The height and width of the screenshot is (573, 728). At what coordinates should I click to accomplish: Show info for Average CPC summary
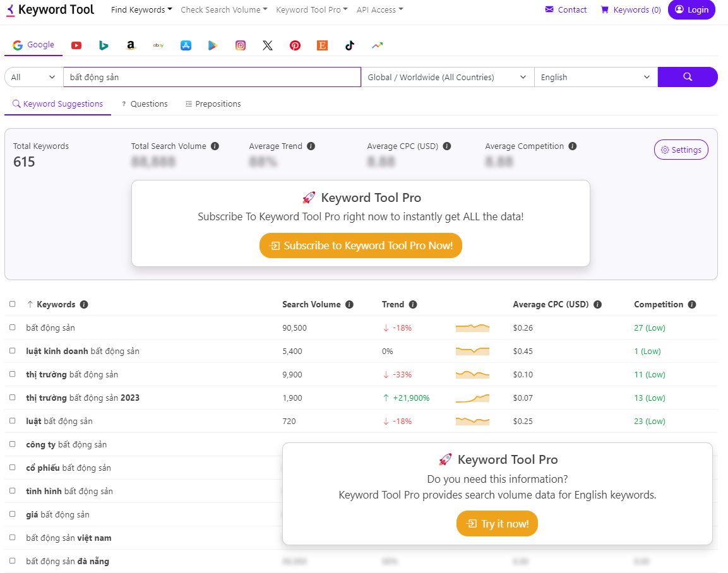click(447, 146)
